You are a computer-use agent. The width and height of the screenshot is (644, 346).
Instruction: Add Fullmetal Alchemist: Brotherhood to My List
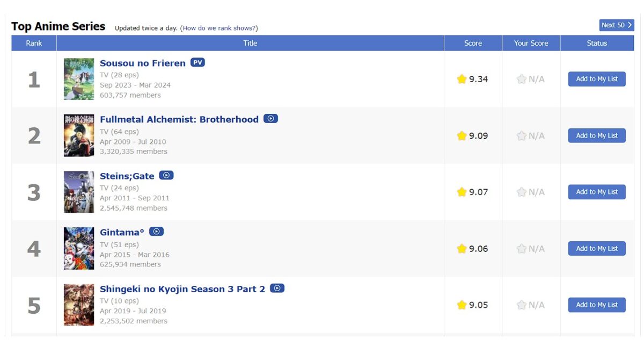pyautogui.click(x=597, y=135)
